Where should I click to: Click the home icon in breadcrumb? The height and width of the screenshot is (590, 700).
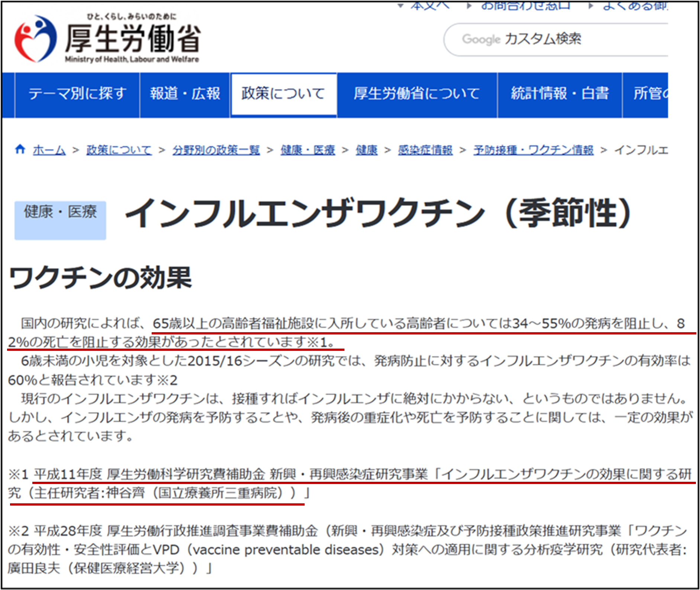20,150
